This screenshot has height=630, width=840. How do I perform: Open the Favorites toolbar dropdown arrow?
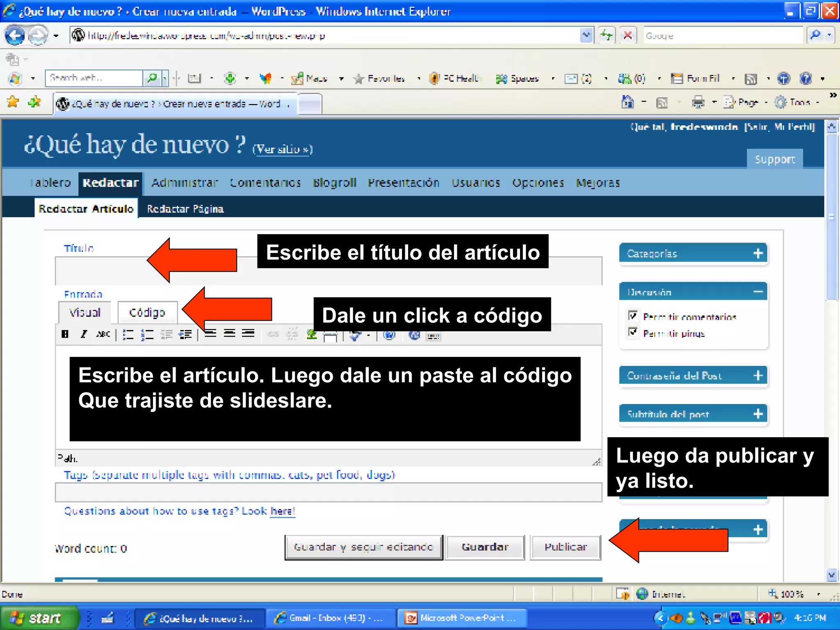point(419,78)
